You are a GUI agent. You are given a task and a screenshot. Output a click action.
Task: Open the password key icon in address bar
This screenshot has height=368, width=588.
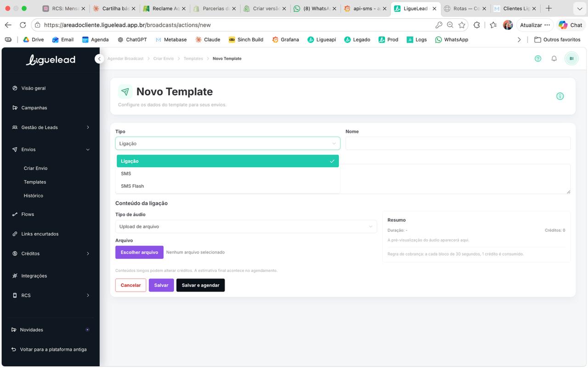pyautogui.click(x=439, y=25)
